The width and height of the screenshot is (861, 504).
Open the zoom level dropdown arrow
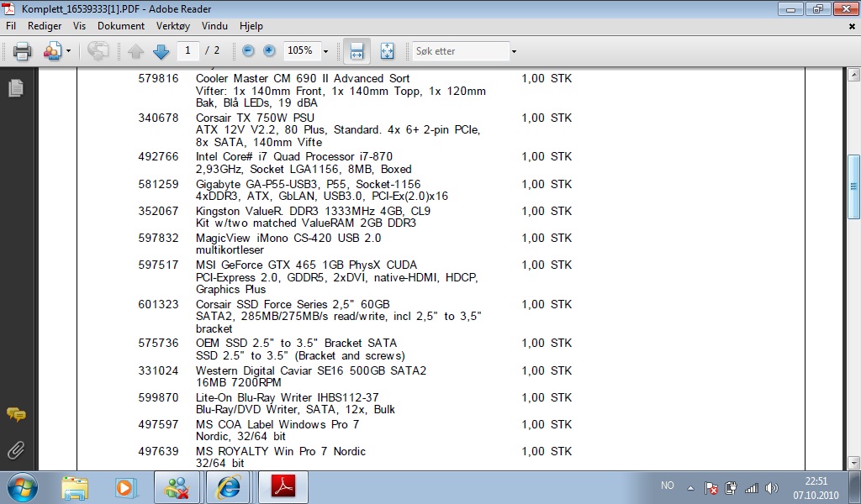tap(325, 51)
